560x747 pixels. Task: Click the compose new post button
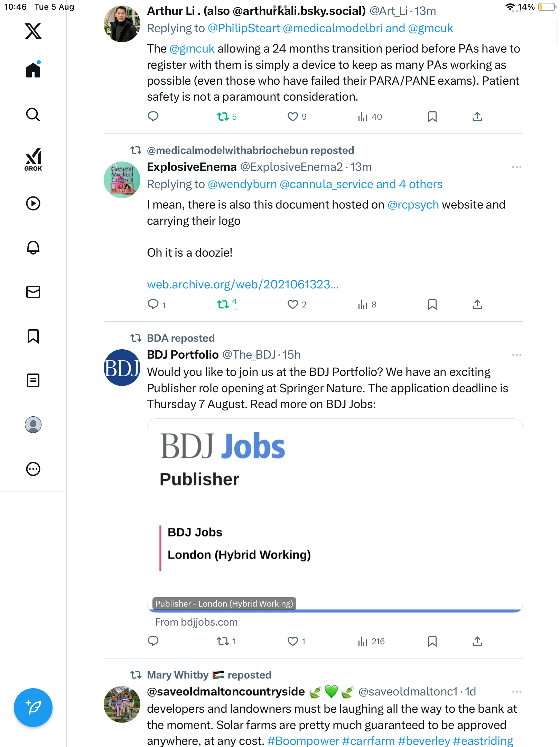click(33, 708)
